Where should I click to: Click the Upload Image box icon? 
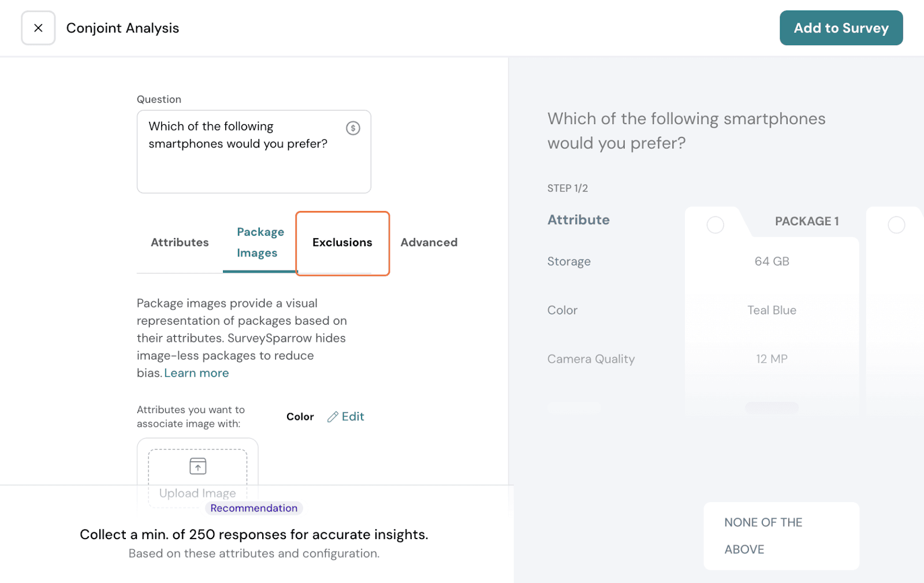[198, 466]
